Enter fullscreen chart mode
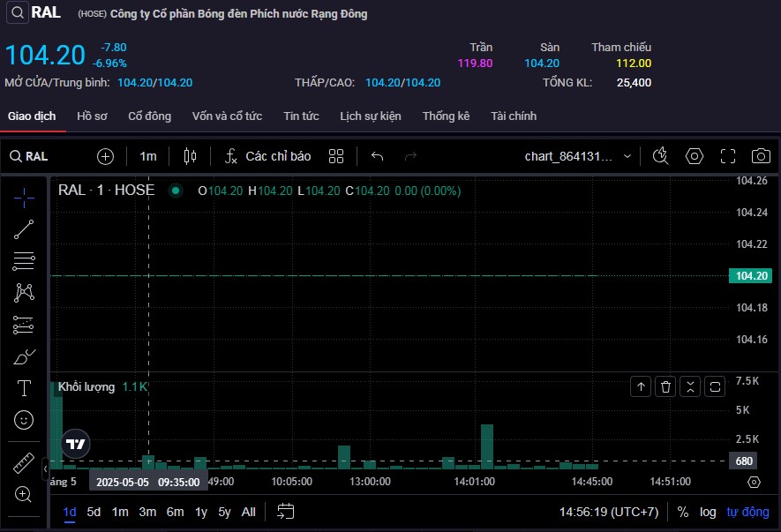The width and height of the screenshot is (781, 532). coord(727,156)
